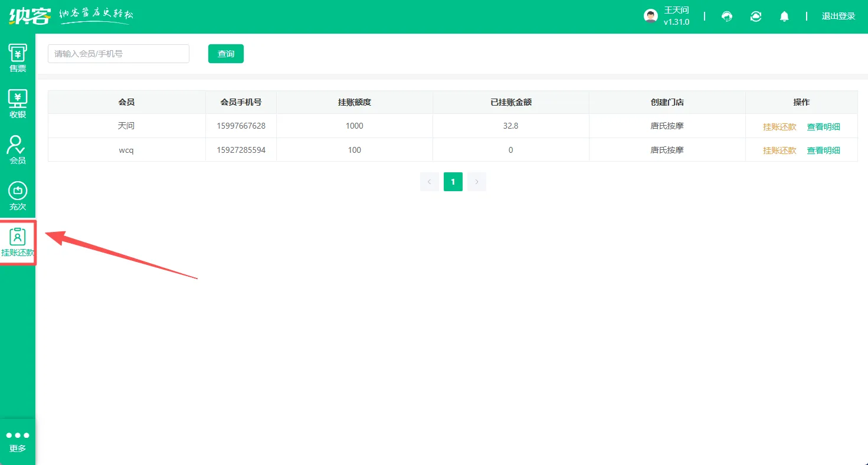Focus the 请输入会员/手机号 search field

coord(118,53)
